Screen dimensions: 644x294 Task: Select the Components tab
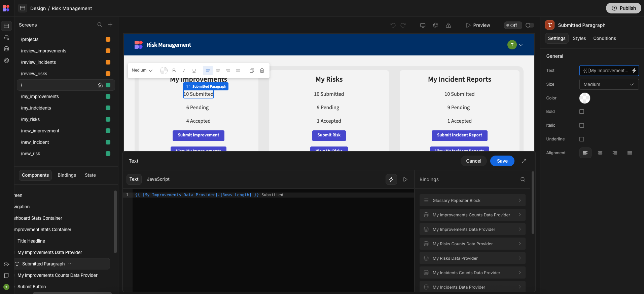click(35, 175)
